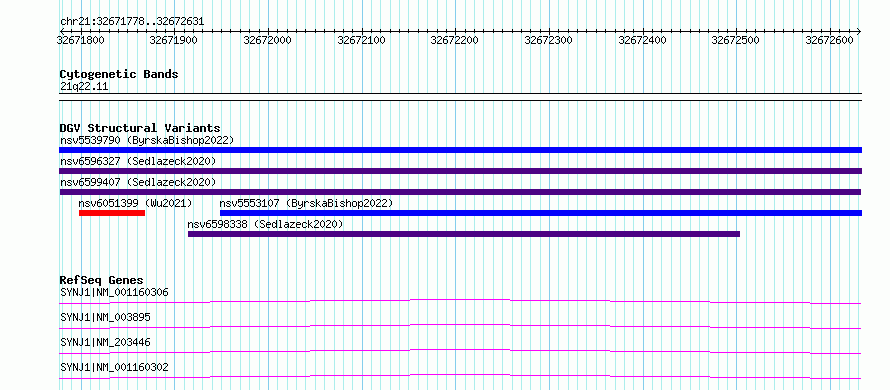Image resolution: width=890 pixels, height=390 pixels.
Task: Click ruler position 32672400
Action: pos(642,40)
